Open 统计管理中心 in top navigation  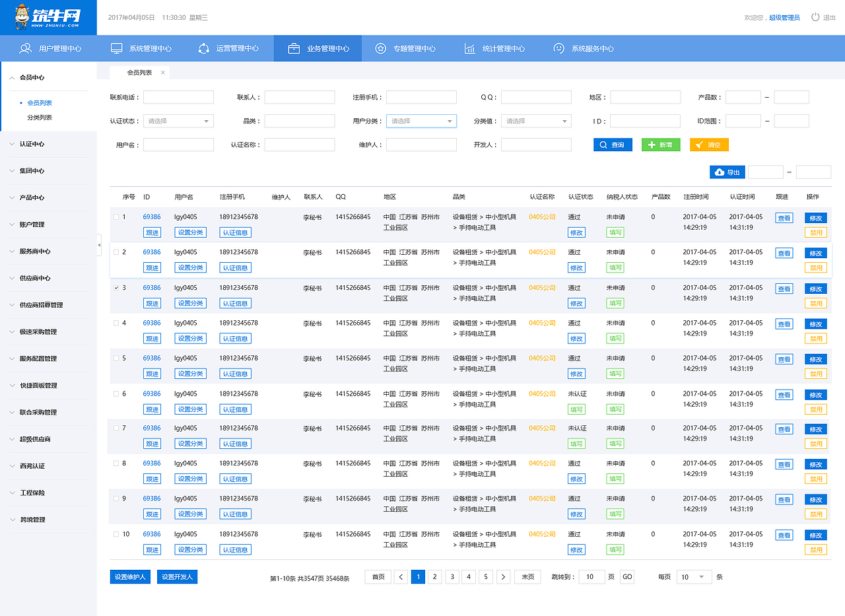point(494,48)
